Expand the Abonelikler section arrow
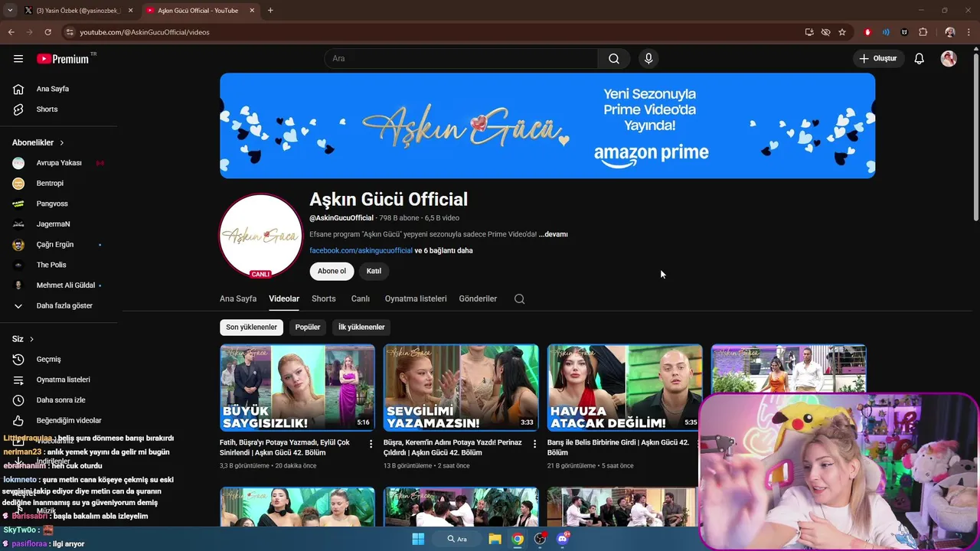The image size is (980, 551). pyautogui.click(x=62, y=143)
